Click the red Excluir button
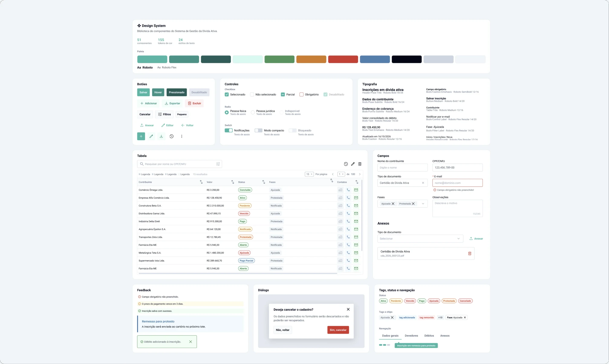This screenshot has height=364, width=609. click(194, 104)
